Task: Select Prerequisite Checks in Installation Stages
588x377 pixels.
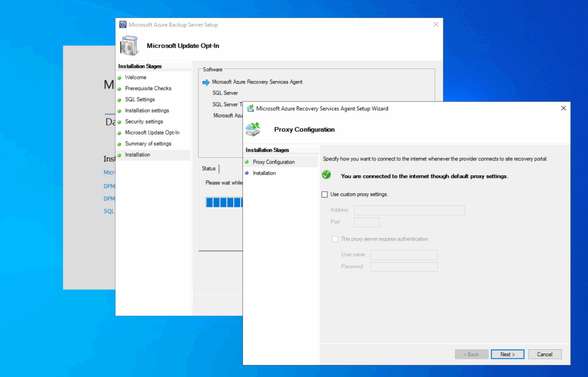Action: click(148, 89)
